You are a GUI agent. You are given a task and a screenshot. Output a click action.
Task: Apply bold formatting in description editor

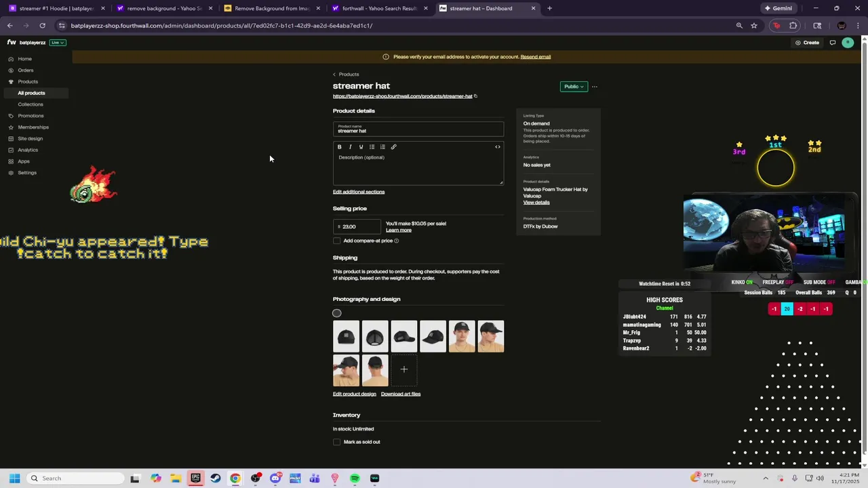tap(340, 147)
